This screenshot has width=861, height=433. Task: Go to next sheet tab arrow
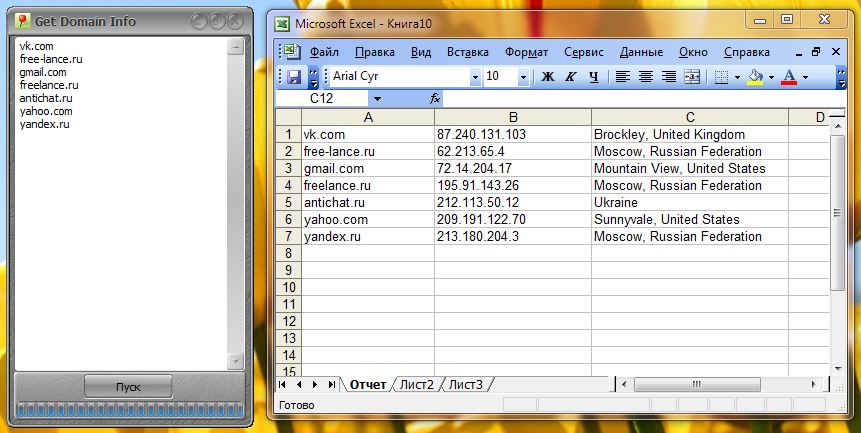click(x=315, y=385)
